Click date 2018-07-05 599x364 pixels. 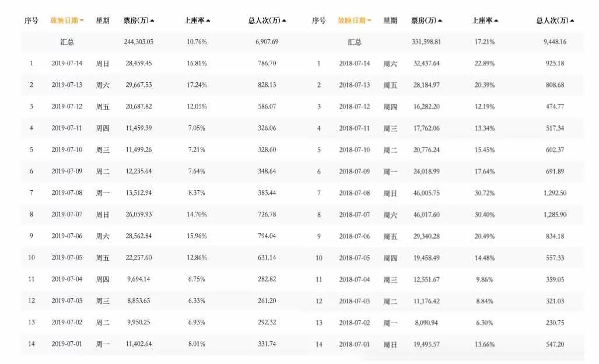[x=355, y=258]
